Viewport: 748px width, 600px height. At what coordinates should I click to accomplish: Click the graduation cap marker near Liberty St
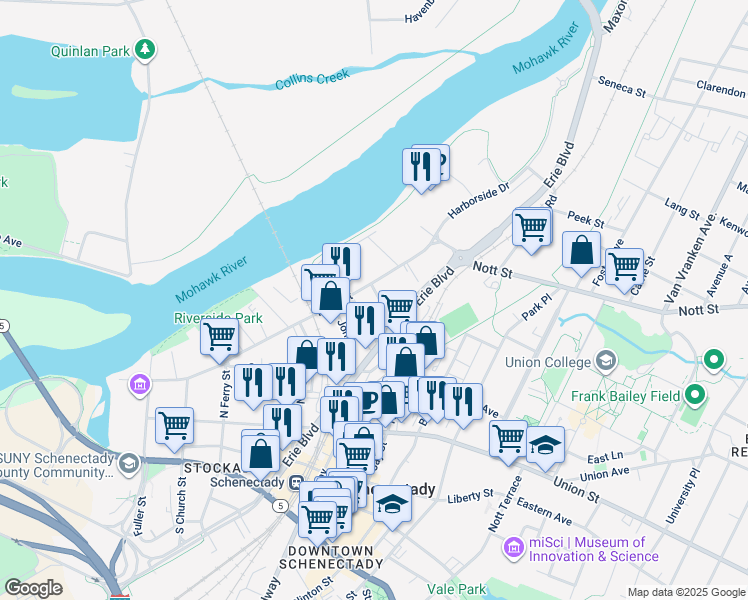pyautogui.click(x=392, y=507)
